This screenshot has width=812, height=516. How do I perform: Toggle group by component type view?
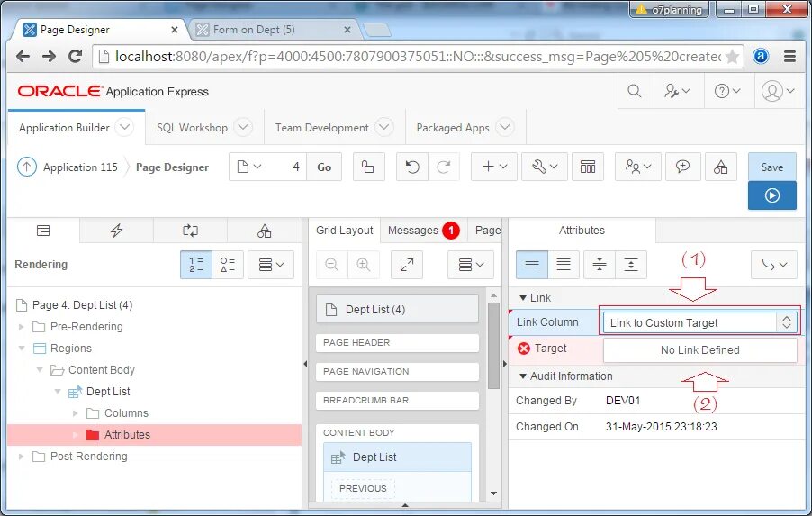[228, 265]
